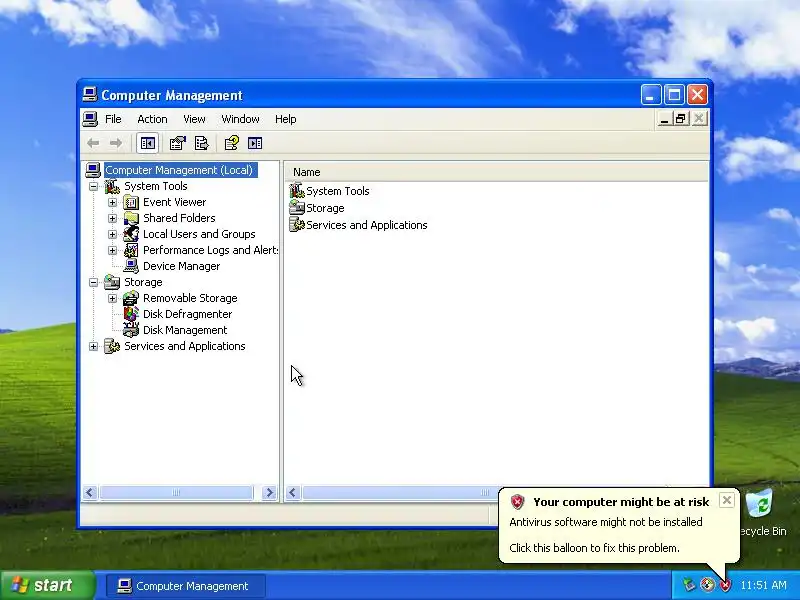This screenshot has width=800, height=600.
Task: Click the 'Your computer might be at risk' balloon
Action: coord(619,526)
